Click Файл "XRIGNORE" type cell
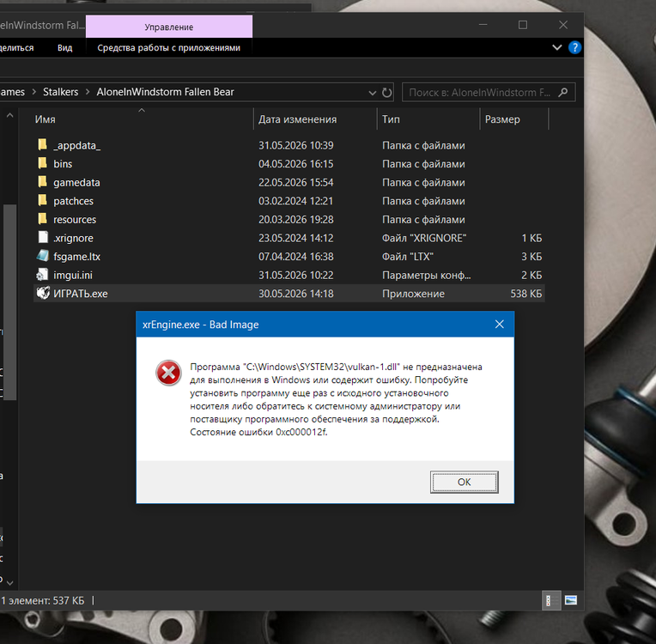Image resolution: width=656 pixels, height=644 pixels. click(424, 238)
